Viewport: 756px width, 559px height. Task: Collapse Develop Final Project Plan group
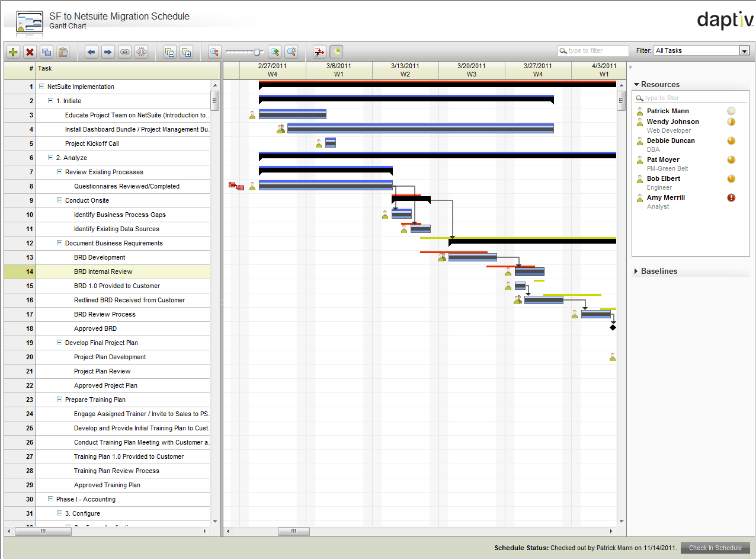click(59, 343)
